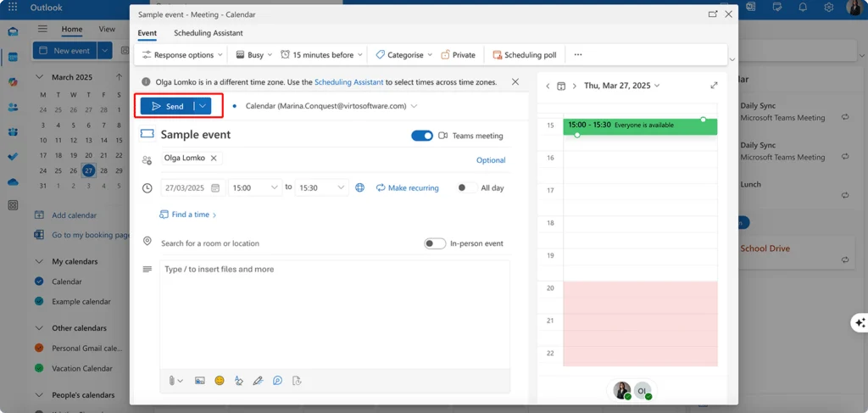Image resolution: width=868 pixels, height=413 pixels.
Task: Toggle Personal Gmail calendar visibility
Action: pos(39,348)
